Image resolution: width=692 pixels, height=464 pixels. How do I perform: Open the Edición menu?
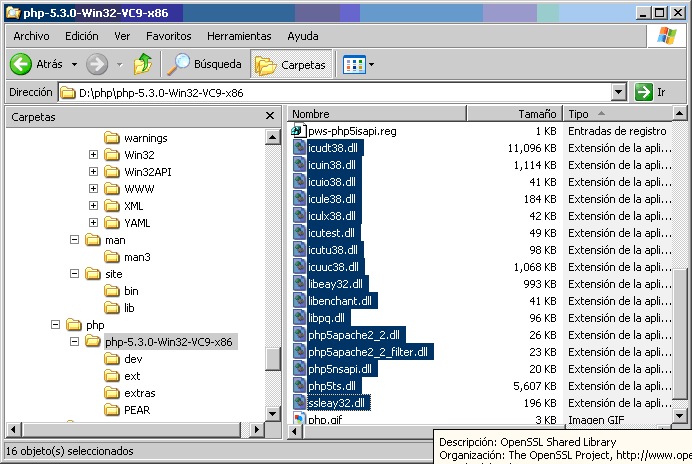(82, 36)
